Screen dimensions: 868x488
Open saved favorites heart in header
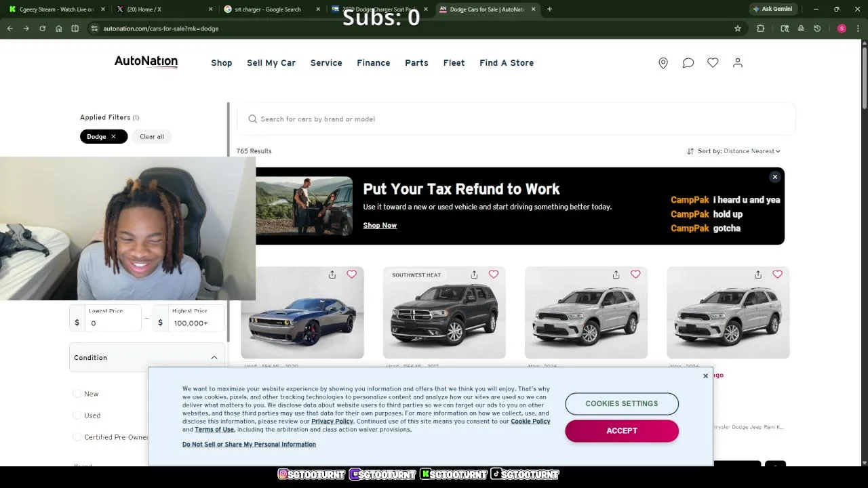coord(713,62)
